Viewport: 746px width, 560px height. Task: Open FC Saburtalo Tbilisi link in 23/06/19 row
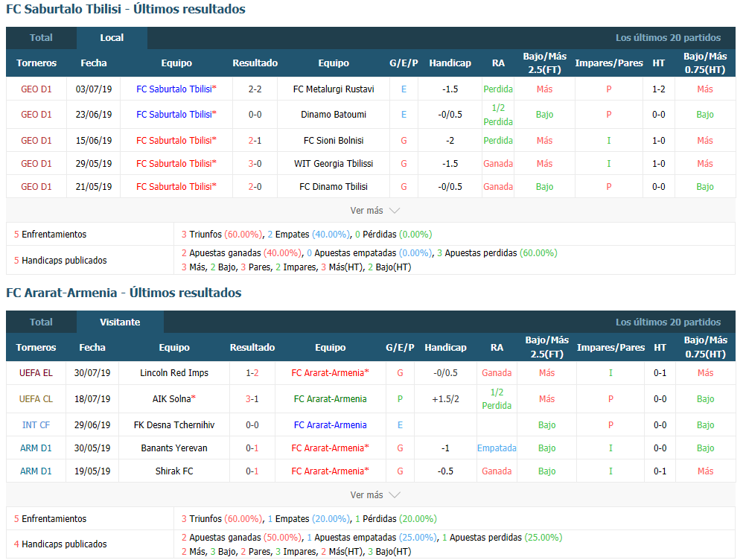[176, 114]
